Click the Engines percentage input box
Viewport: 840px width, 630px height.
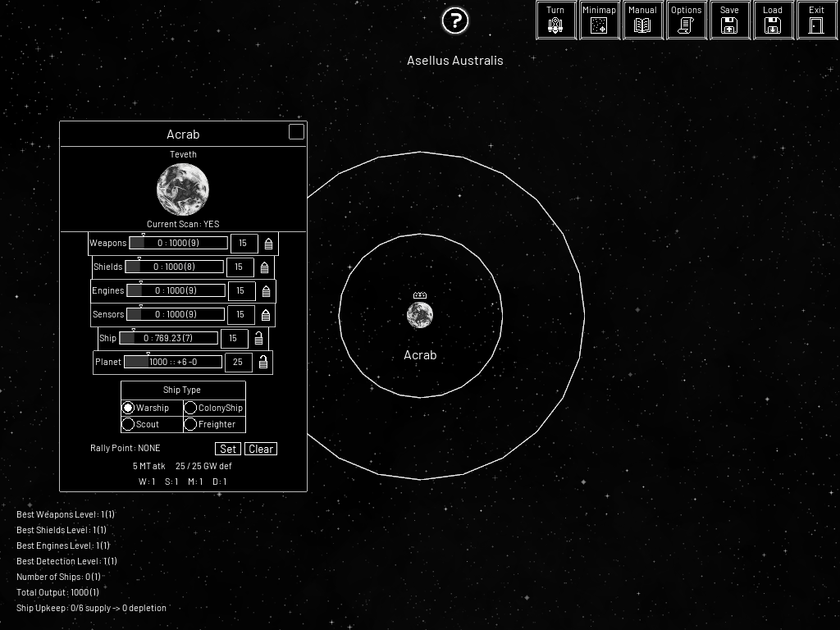click(240, 291)
